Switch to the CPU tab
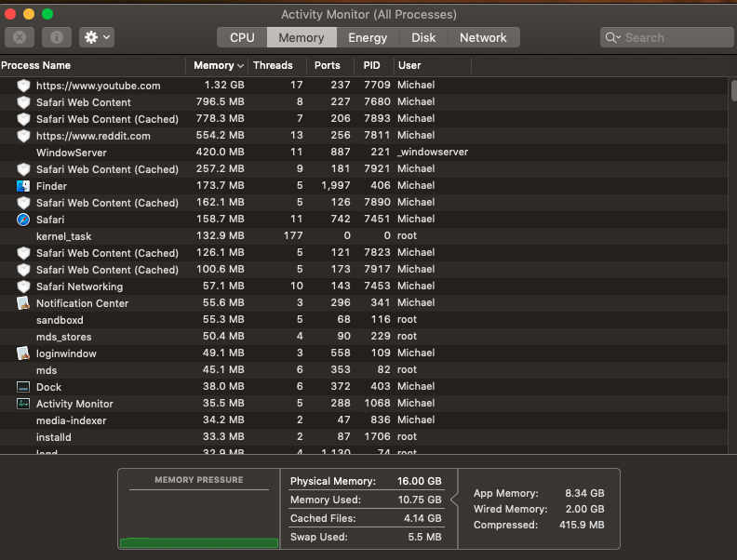Image resolution: width=737 pixels, height=560 pixels. click(x=242, y=37)
